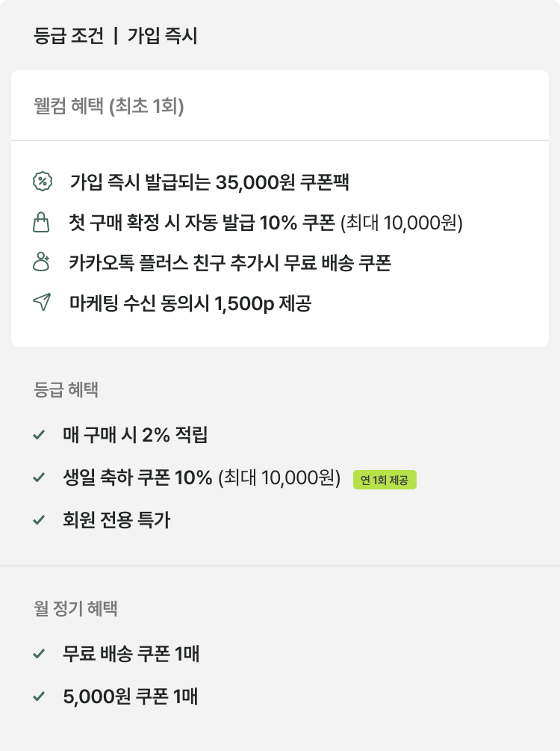This screenshot has height=751, width=560.
Task: Click the 월 정기 혜택 section title
Action: [75, 608]
